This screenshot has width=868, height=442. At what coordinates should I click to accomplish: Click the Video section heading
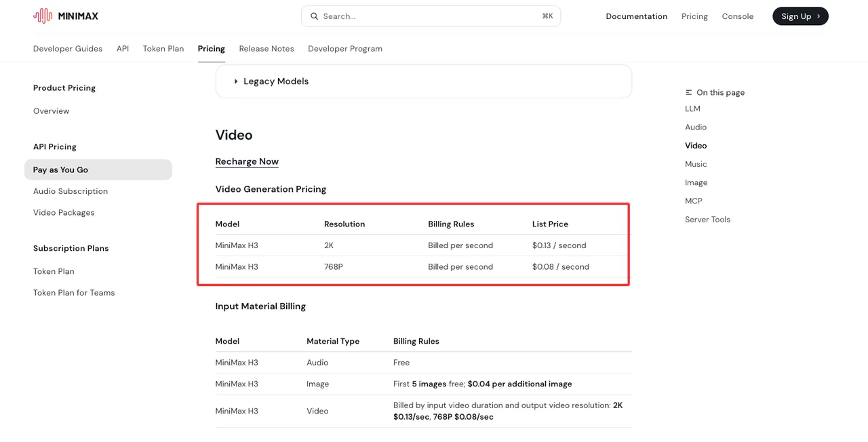(234, 135)
